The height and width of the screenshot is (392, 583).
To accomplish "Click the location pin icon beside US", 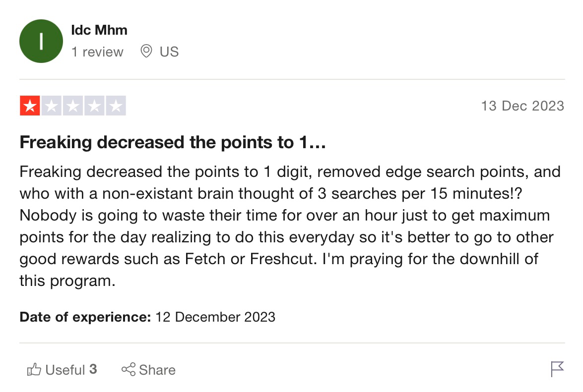I will pos(146,52).
